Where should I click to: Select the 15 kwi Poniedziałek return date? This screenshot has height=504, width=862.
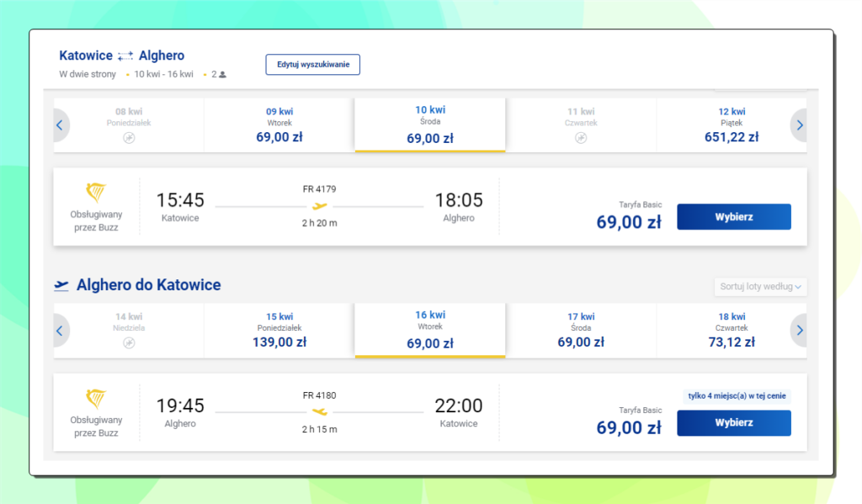coord(279,331)
